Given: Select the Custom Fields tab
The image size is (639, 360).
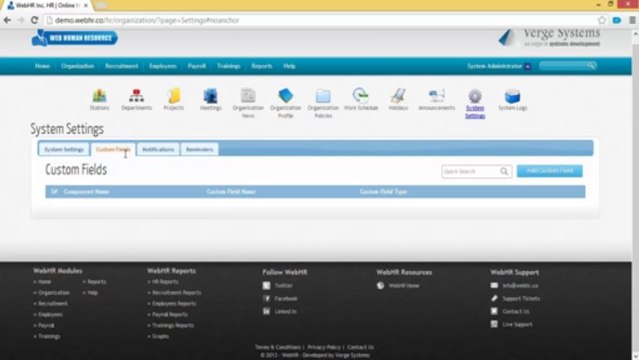Looking at the screenshot, I should click(113, 149).
